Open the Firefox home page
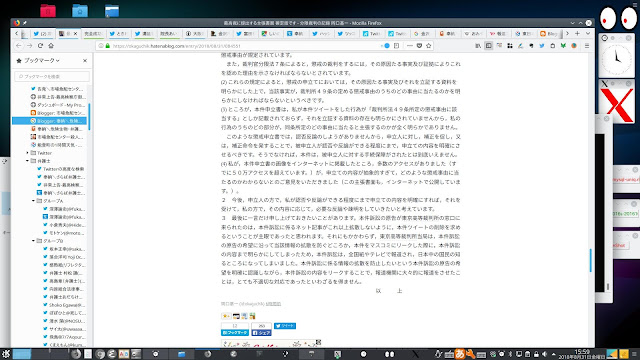The image size is (640, 360). 51,46
